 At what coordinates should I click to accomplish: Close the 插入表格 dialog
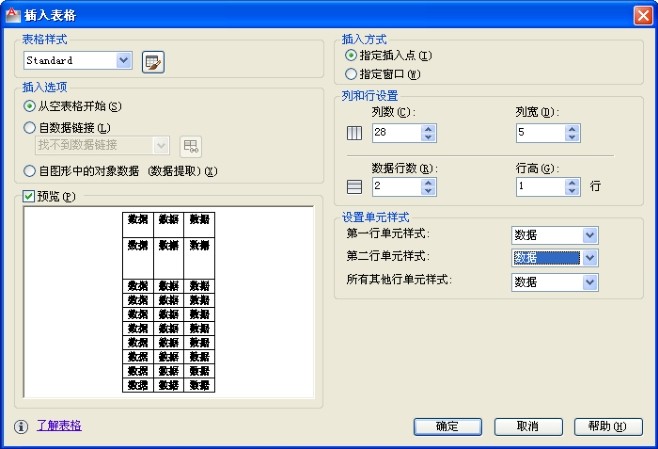pos(643,14)
